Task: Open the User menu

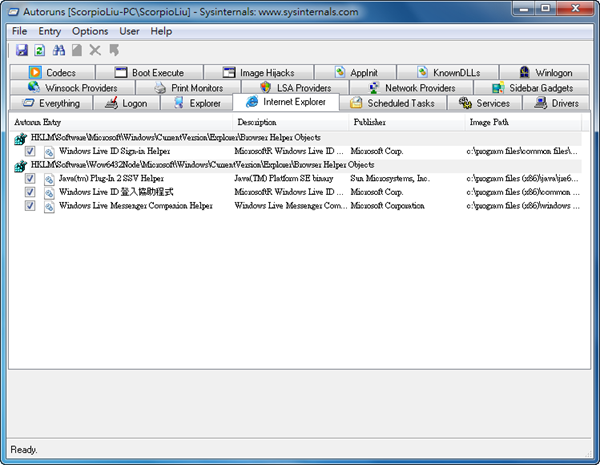Action: coord(130,31)
